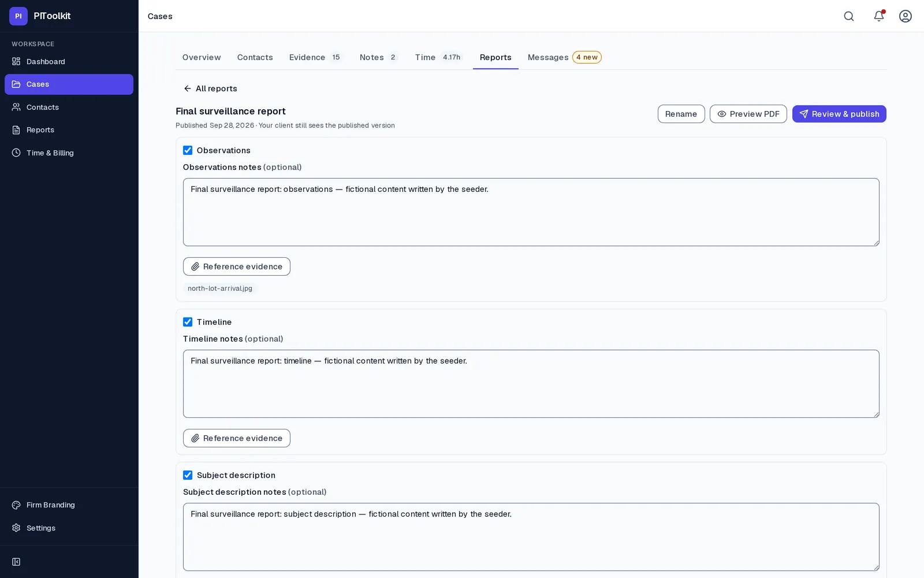Go to Dashboard in sidebar

pyautogui.click(x=69, y=61)
